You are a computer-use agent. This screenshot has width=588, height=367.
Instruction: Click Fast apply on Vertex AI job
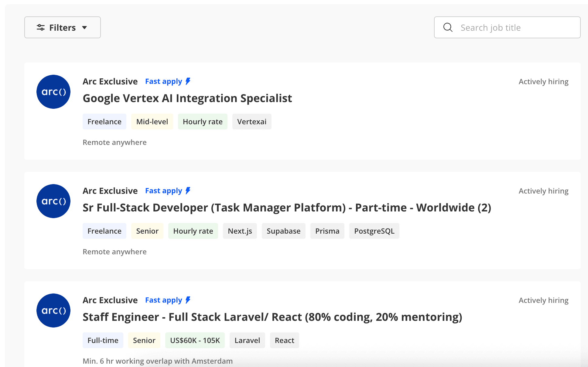(163, 81)
